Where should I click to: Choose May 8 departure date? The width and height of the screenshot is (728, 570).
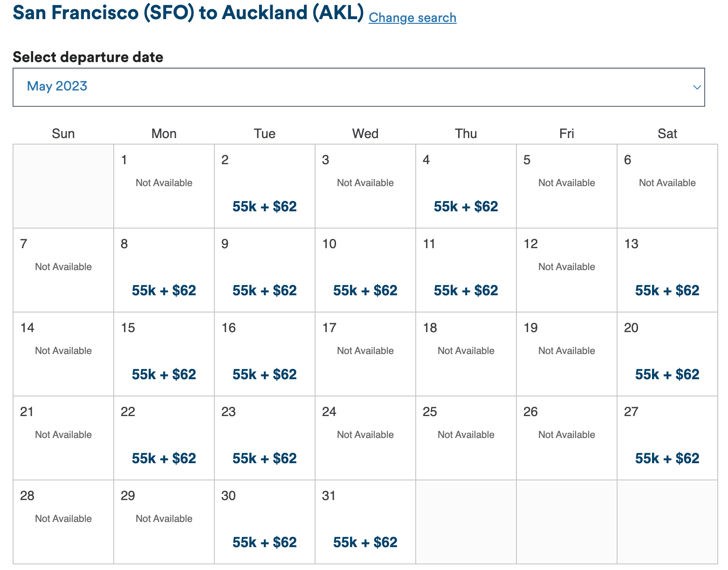[163, 290]
